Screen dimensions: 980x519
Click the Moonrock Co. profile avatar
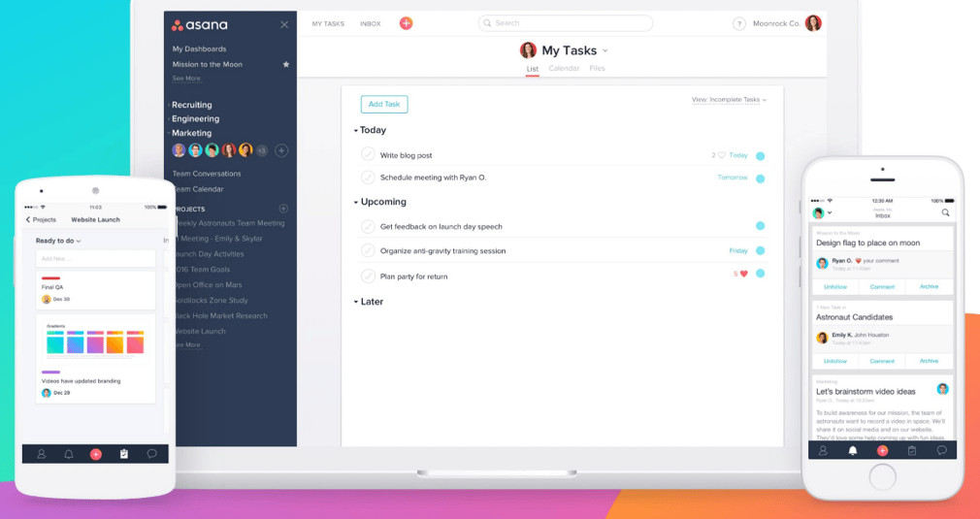click(813, 23)
